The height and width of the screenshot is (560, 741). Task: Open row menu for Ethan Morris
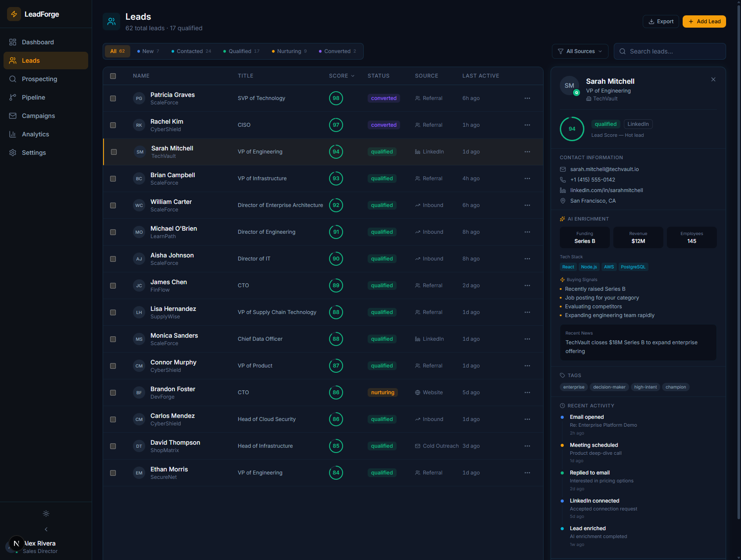coord(527,473)
